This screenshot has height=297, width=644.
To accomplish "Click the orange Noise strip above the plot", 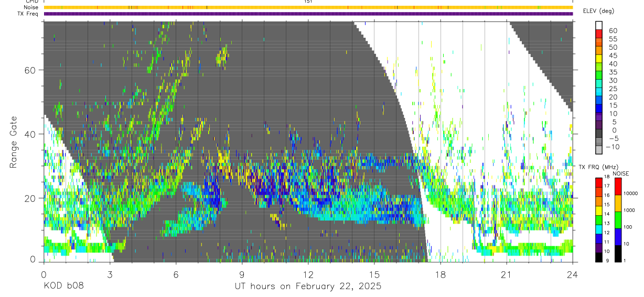I will pyautogui.click(x=308, y=7).
